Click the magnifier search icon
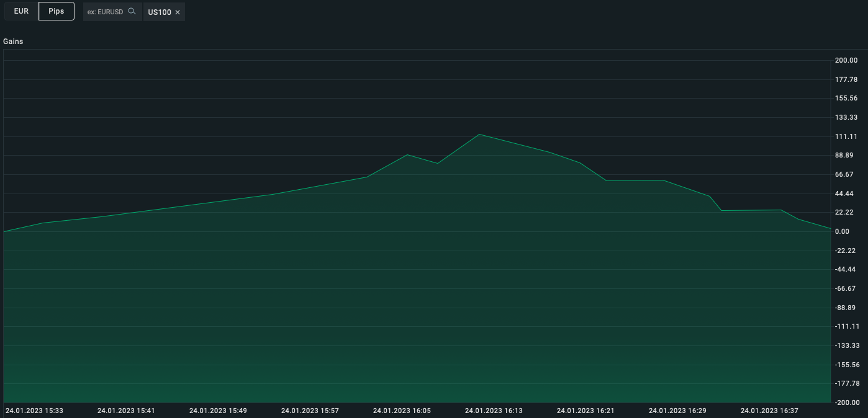Viewport: 868px width, 418px height. point(132,11)
